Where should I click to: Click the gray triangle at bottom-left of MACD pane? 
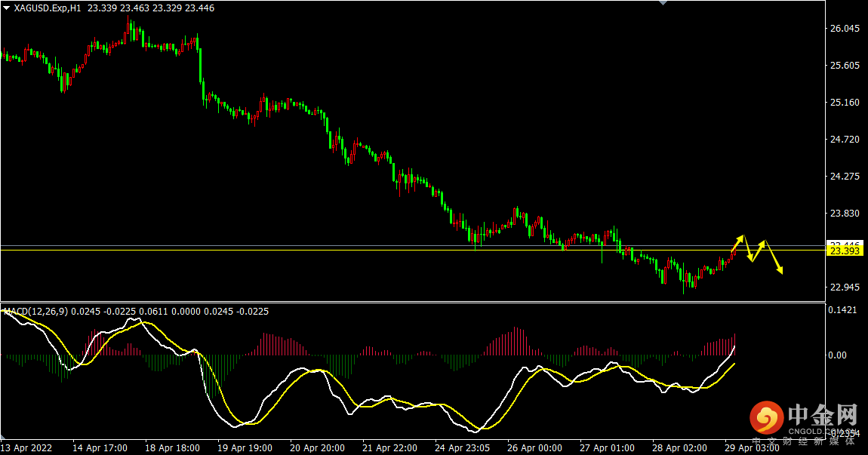[x=3, y=437]
